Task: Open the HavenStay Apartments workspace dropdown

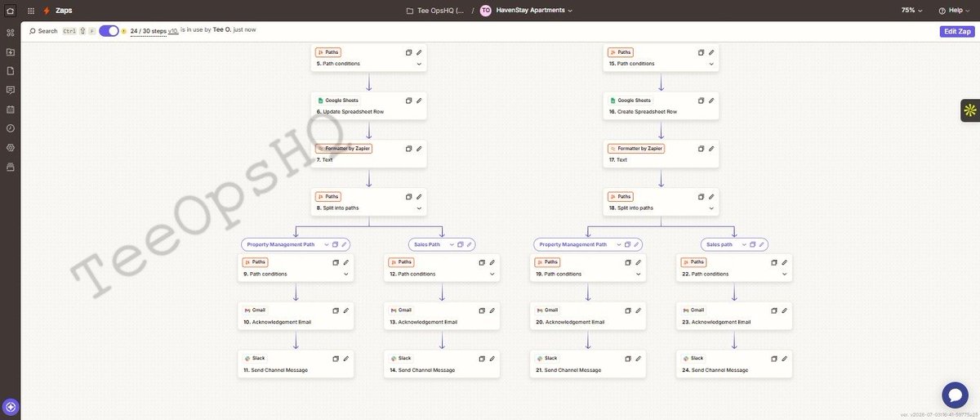Action: pyautogui.click(x=534, y=11)
